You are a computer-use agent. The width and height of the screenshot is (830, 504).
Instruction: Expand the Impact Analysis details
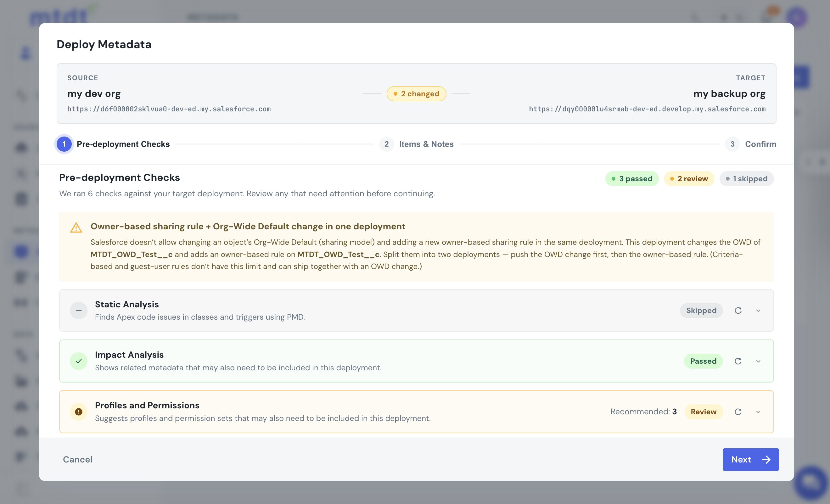pyautogui.click(x=758, y=361)
